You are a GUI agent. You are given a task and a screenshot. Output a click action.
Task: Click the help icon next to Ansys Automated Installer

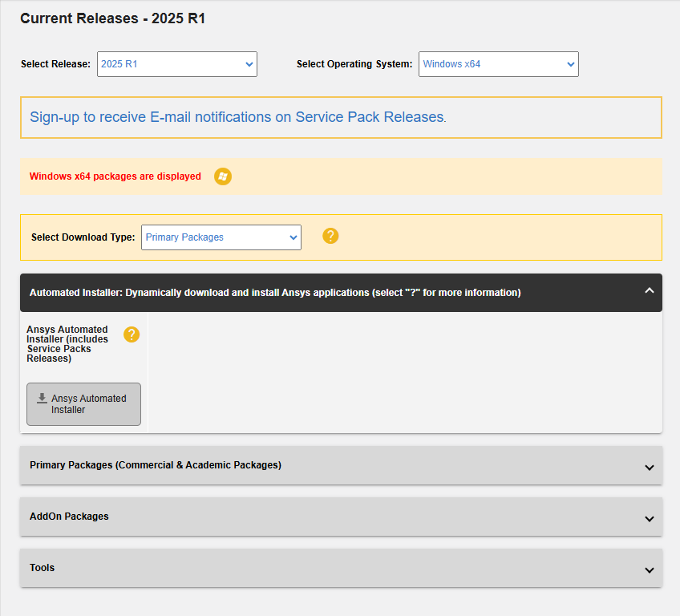click(x=132, y=334)
